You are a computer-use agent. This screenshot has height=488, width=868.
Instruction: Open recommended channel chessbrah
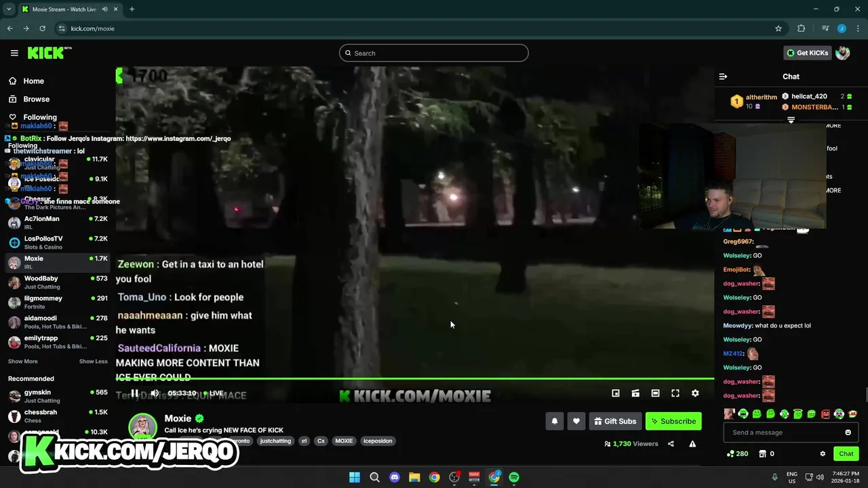[x=57, y=415]
